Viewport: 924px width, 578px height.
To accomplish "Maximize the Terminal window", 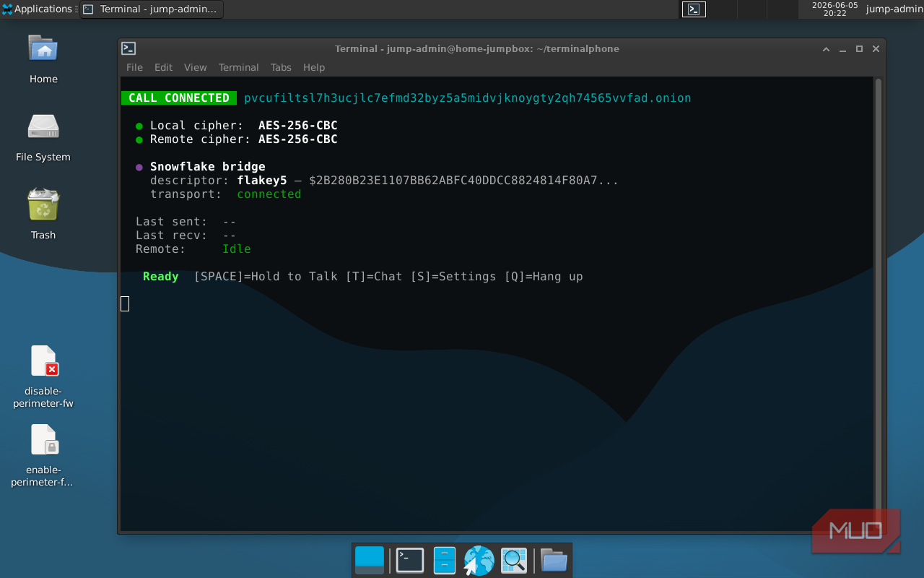I will pyautogui.click(x=859, y=48).
